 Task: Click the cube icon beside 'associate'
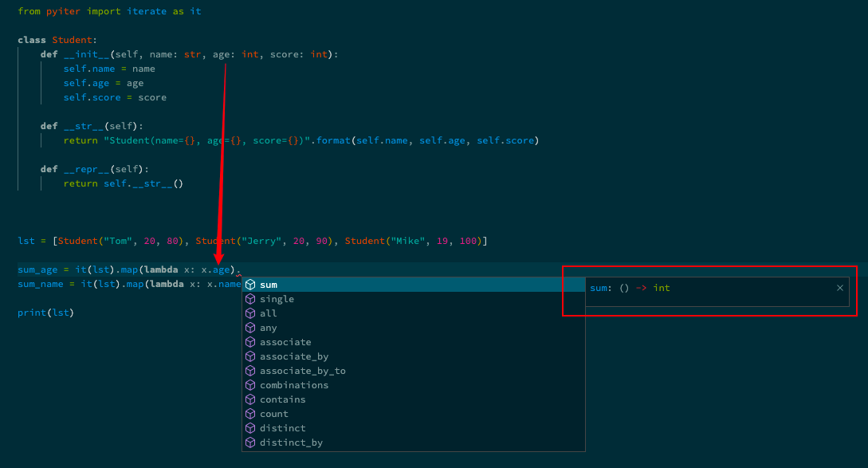click(251, 342)
